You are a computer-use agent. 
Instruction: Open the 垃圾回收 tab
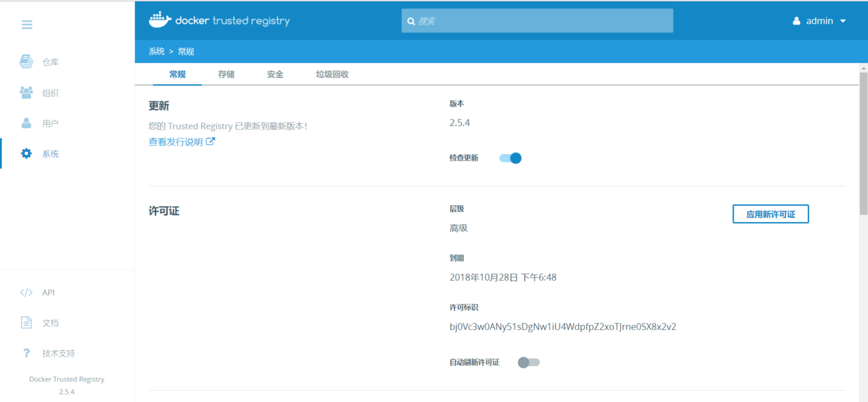332,74
